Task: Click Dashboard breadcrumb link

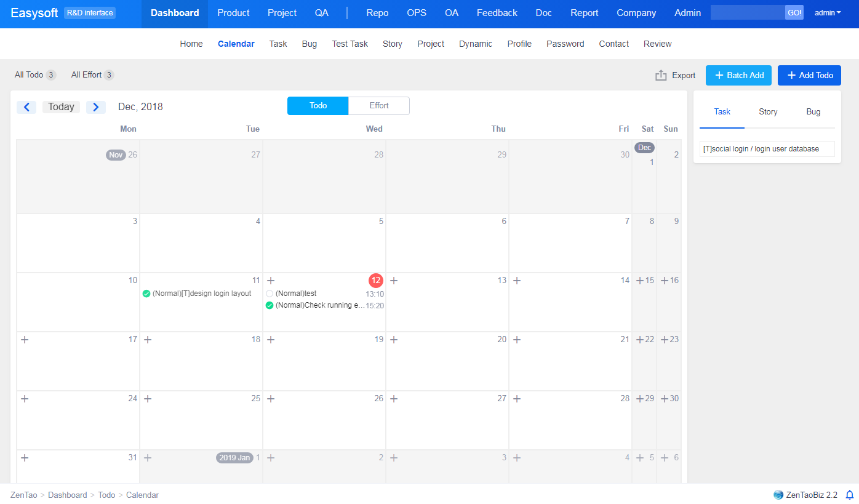Action: (x=68, y=495)
